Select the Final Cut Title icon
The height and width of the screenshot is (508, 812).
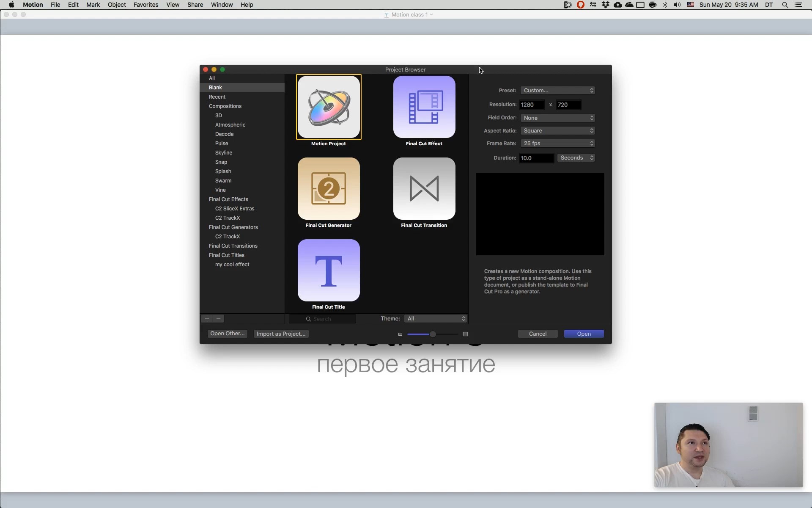click(329, 270)
